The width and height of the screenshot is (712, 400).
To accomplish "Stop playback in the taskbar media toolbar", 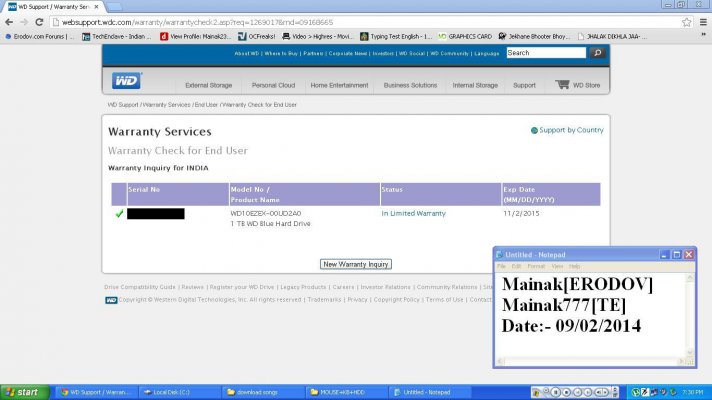I will pos(566,392).
